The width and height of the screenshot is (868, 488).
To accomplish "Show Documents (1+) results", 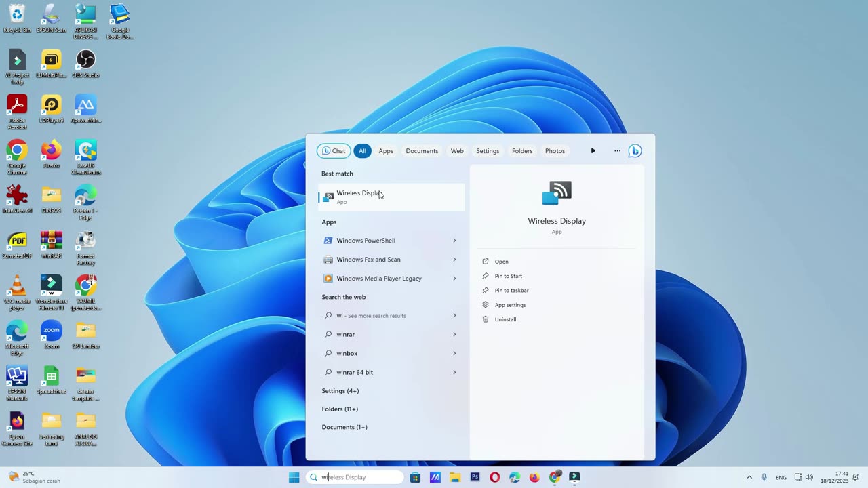I will click(x=344, y=427).
